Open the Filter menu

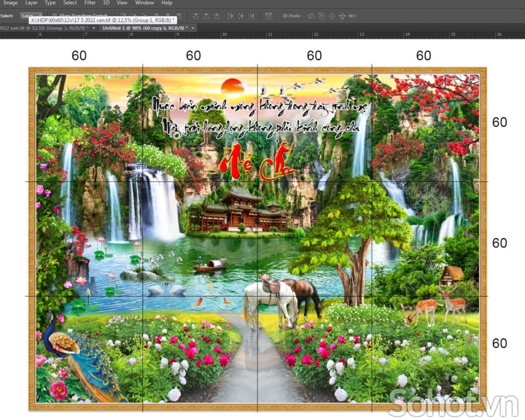point(90,3)
